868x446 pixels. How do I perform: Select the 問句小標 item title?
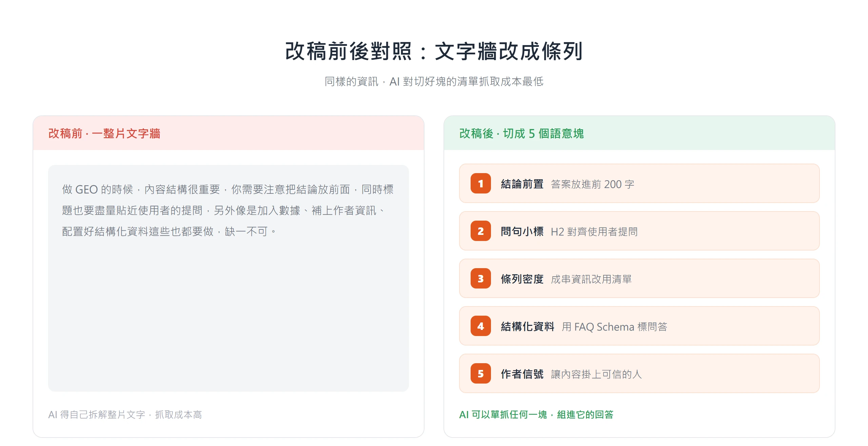(x=522, y=231)
